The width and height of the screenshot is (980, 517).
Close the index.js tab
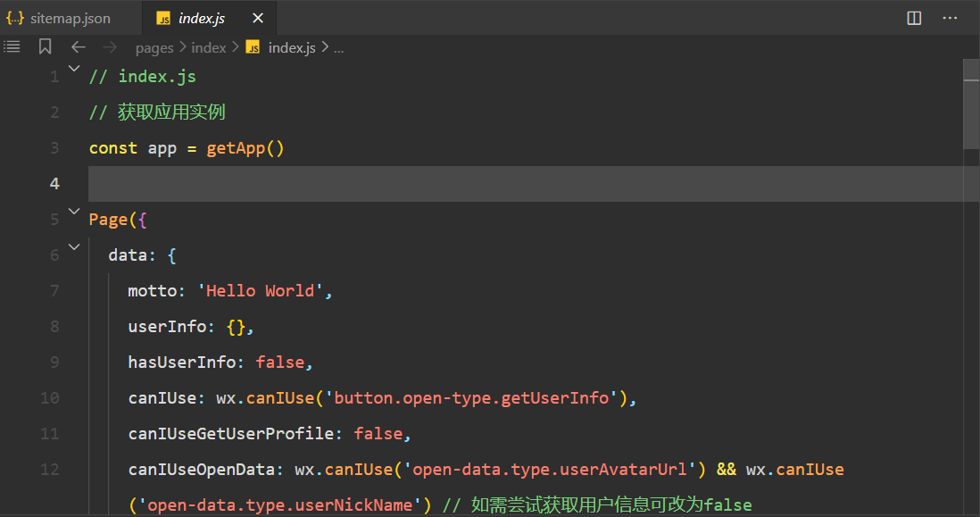tap(258, 18)
